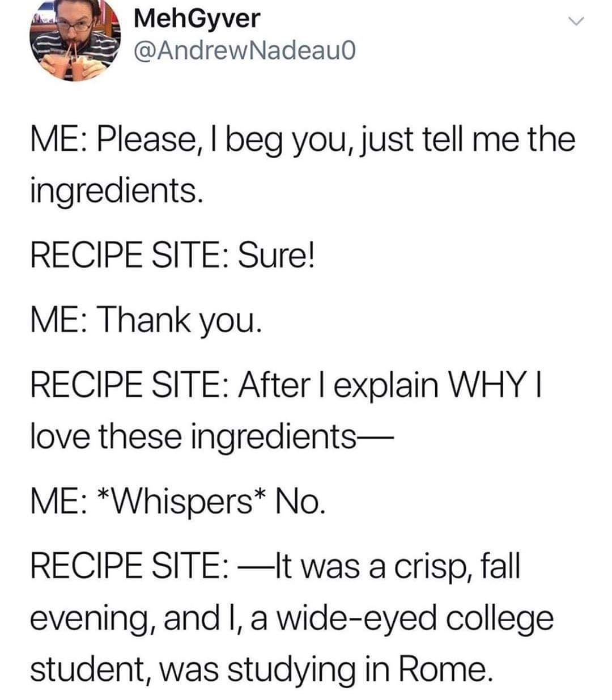Select the standalone word 'ingredients.' on the second line
Image resolution: width=612 pixels, height=700 pixels.
click(x=115, y=192)
